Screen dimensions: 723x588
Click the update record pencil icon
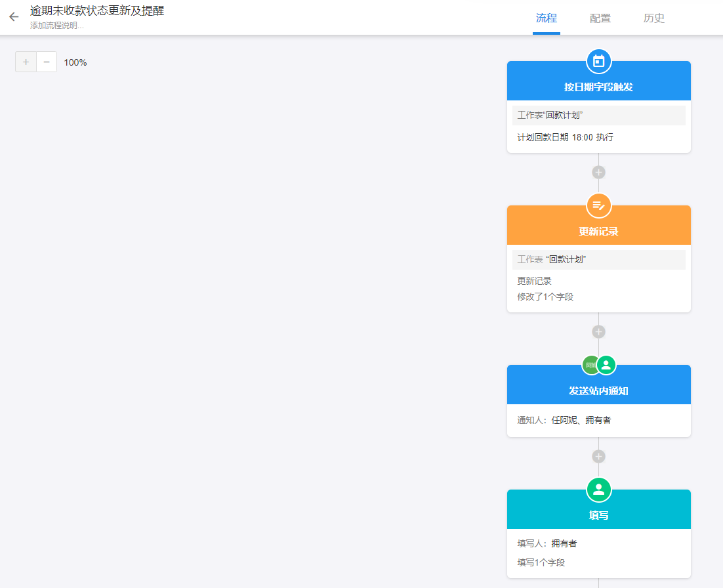(598, 205)
